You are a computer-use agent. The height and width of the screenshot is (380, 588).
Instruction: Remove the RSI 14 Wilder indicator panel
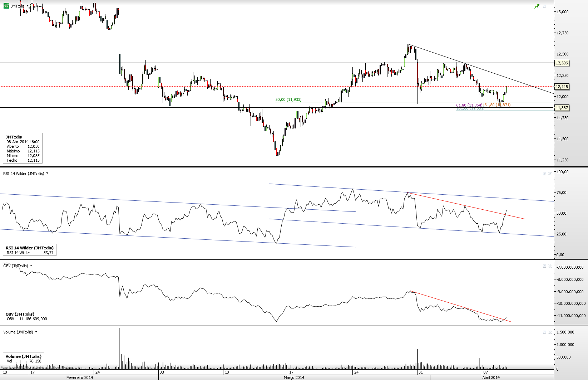click(550, 174)
